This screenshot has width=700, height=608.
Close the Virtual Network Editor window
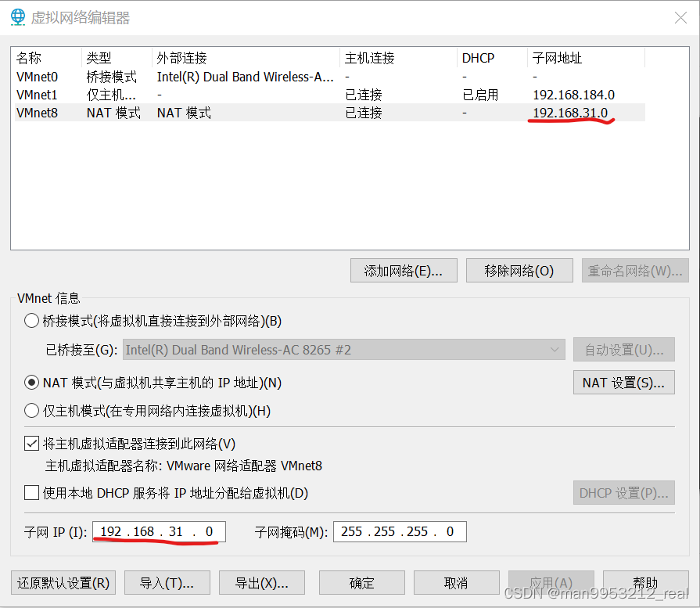(x=680, y=18)
